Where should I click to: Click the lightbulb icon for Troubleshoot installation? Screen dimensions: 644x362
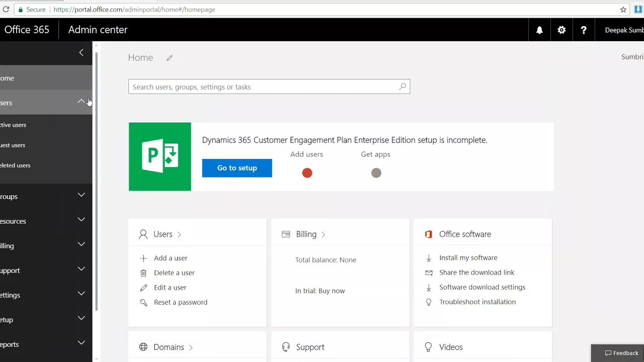(x=429, y=302)
